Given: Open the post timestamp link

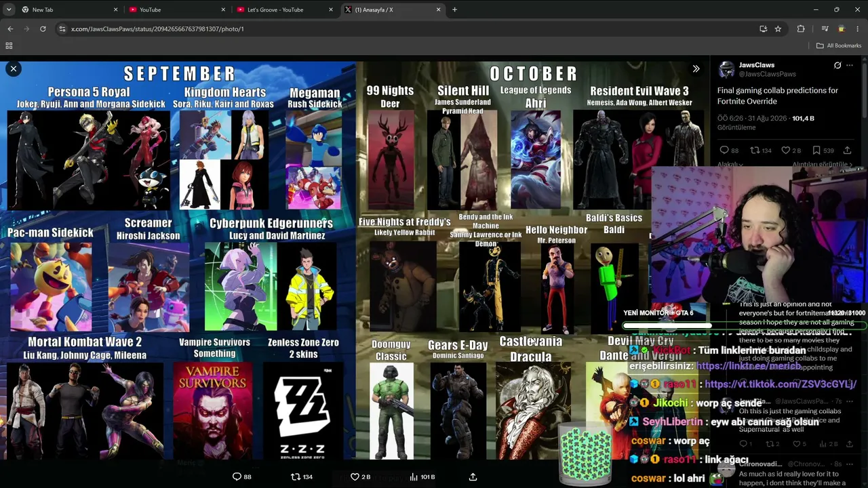Looking at the screenshot, I should point(753,119).
